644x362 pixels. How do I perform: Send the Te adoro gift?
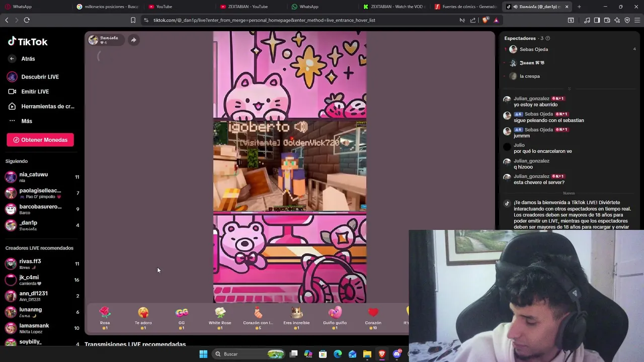pyautogui.click(x=143, y=317)
